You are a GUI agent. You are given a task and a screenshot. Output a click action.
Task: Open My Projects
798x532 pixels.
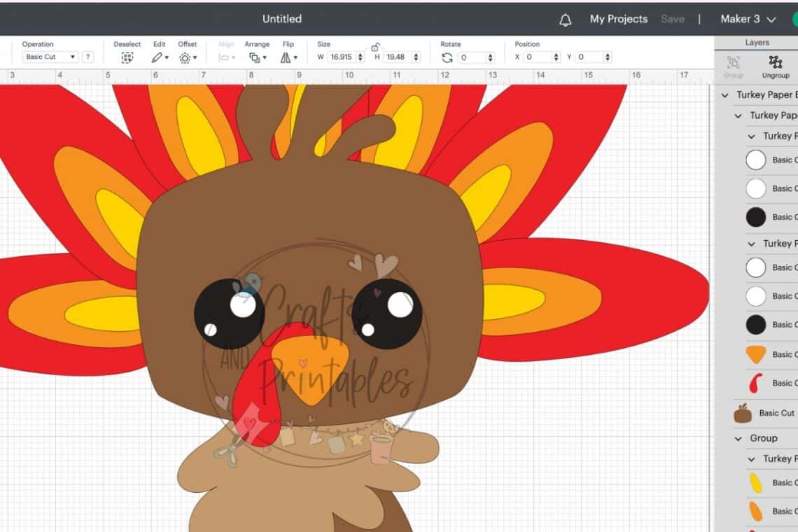[x=618, y=20]
